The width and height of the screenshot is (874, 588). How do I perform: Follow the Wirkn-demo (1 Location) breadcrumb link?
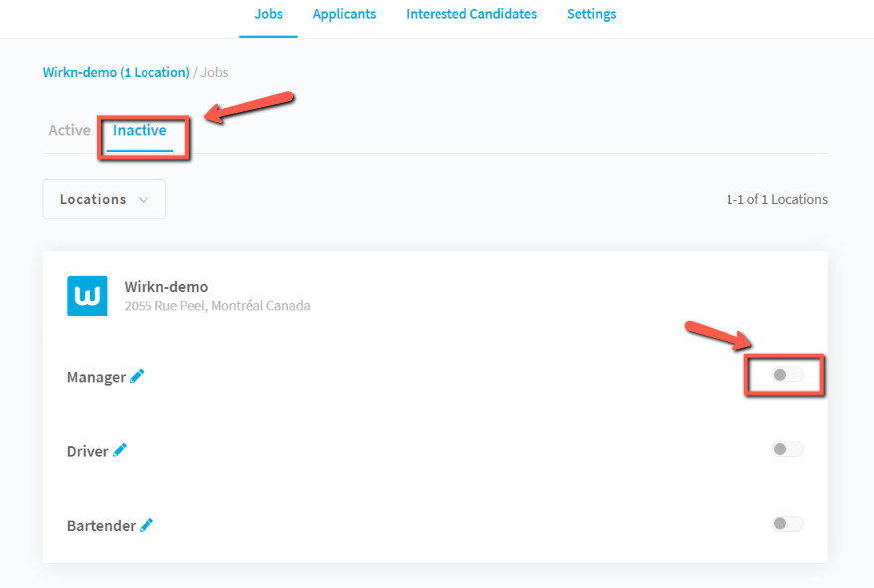[x=117, y=72]
